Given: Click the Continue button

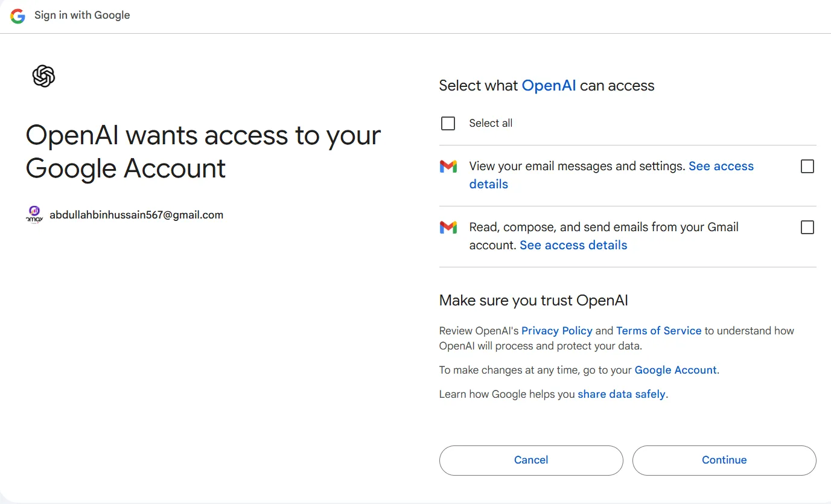Looking at the screenshot, I should click(x=724, y=460).
